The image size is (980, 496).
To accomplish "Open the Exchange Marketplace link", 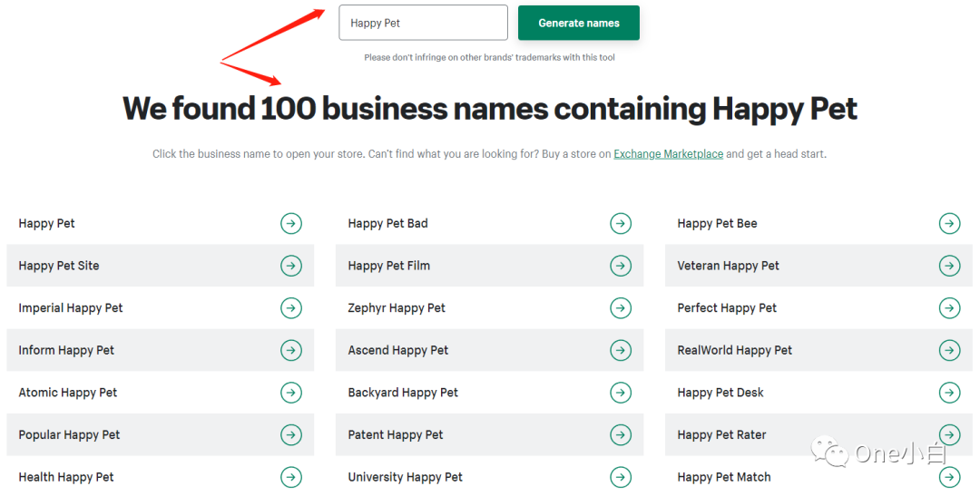I will tap(668, 154).
